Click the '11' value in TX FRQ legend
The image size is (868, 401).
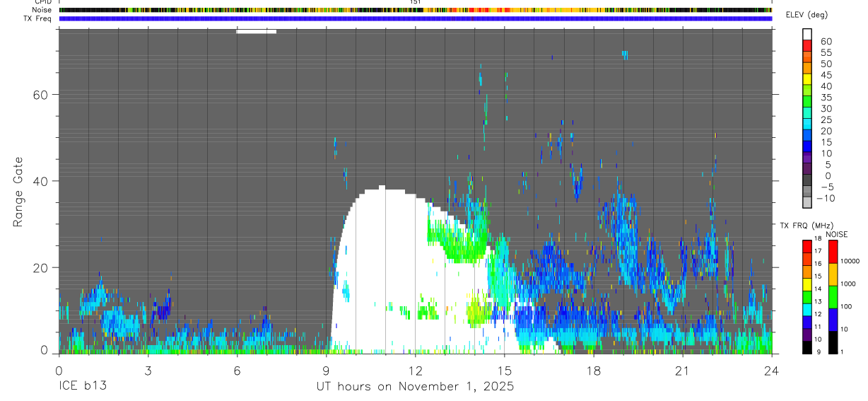point(819,327)
